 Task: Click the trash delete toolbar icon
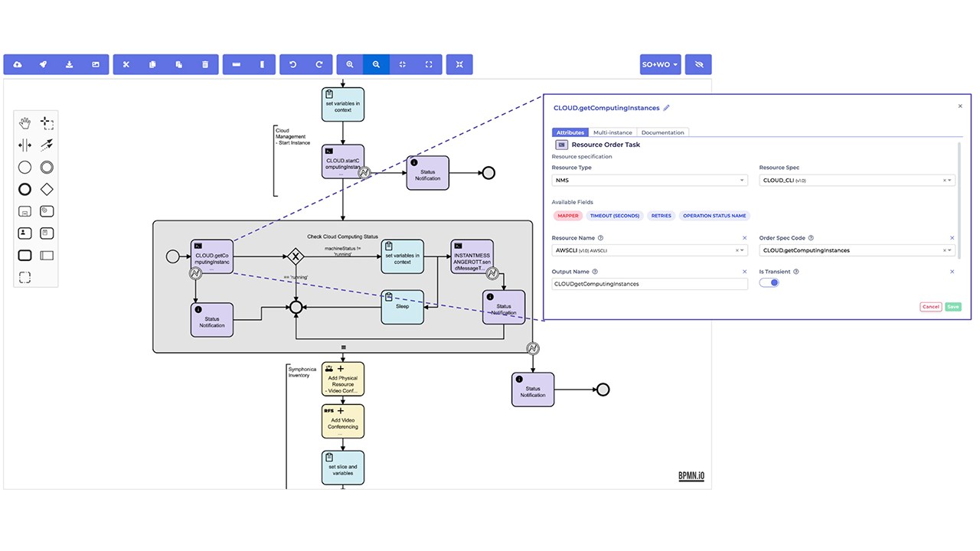coord(205,64)
